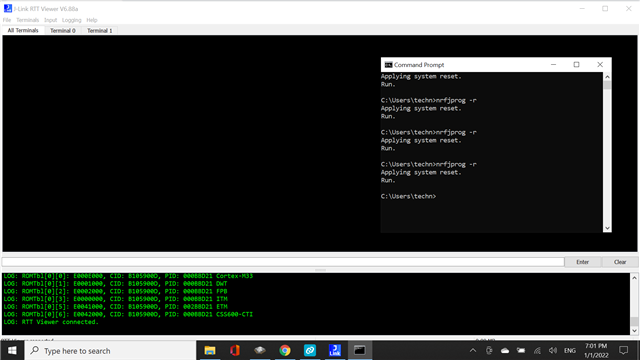
Task: Click the ENG language indicator
Action: pyautogui.click(x=570, y=351)
